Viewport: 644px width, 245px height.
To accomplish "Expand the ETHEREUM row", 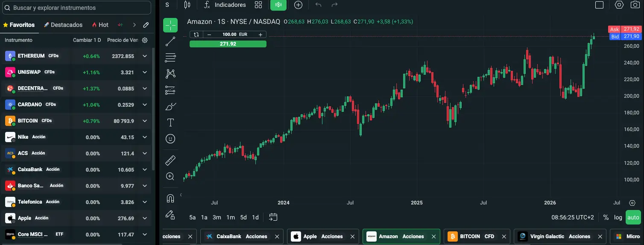I will click(x=144, y=56).
